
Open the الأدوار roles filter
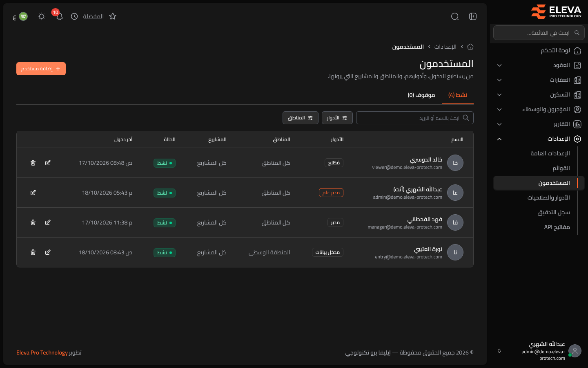[x=337, y=118]
